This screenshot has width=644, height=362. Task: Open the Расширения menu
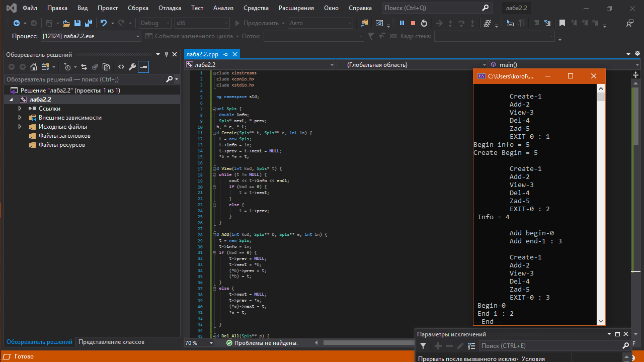pos(296,8)
